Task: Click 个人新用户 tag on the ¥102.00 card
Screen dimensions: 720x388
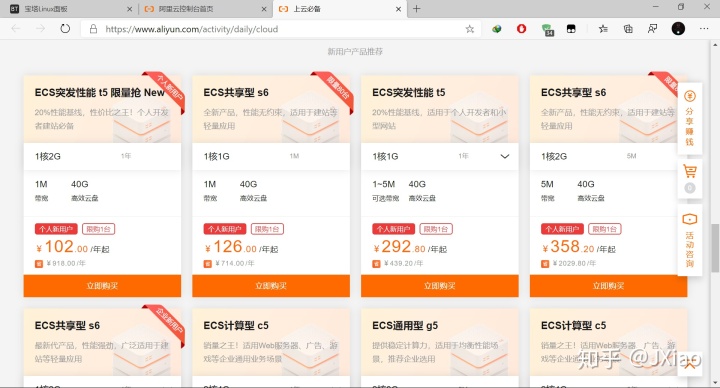Action: (56, 229)
